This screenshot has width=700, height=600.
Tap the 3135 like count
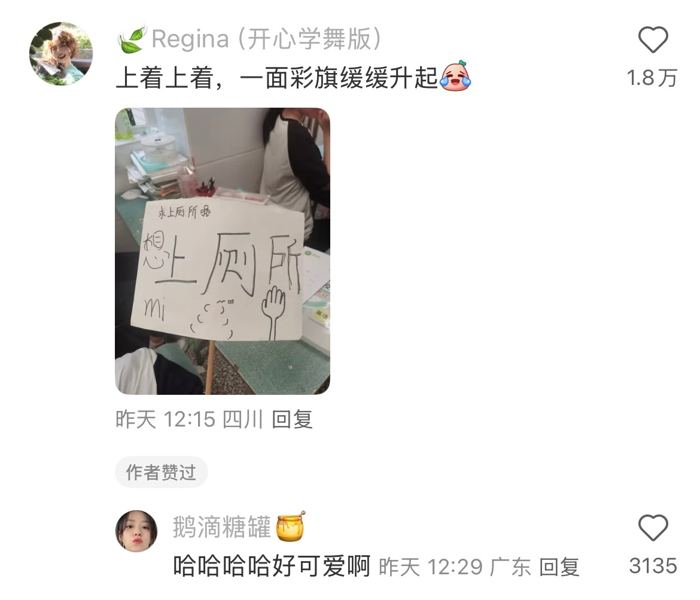653,566
